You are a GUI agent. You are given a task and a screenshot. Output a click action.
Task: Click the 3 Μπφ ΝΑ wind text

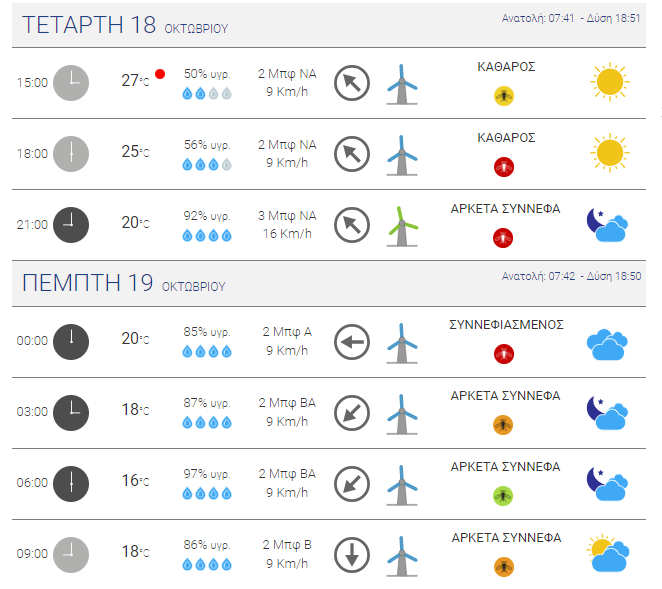coord(287,215)
